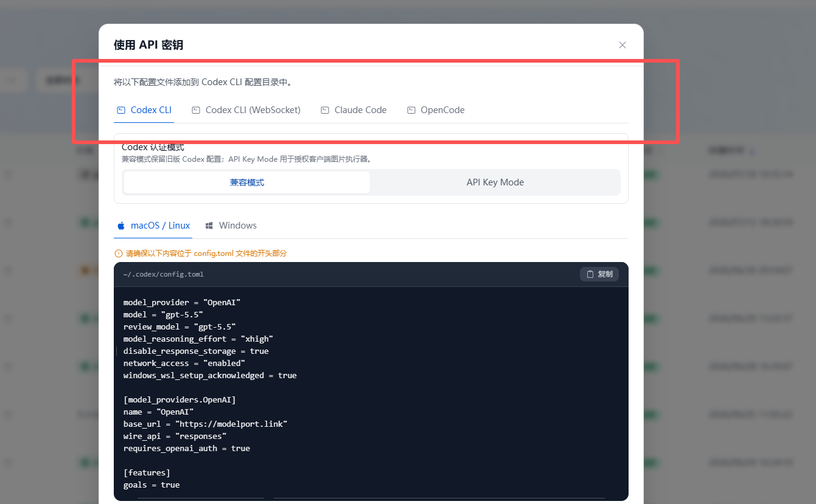Click terminal icon beside Codex CLI (WebSocket)

point(196,110)
